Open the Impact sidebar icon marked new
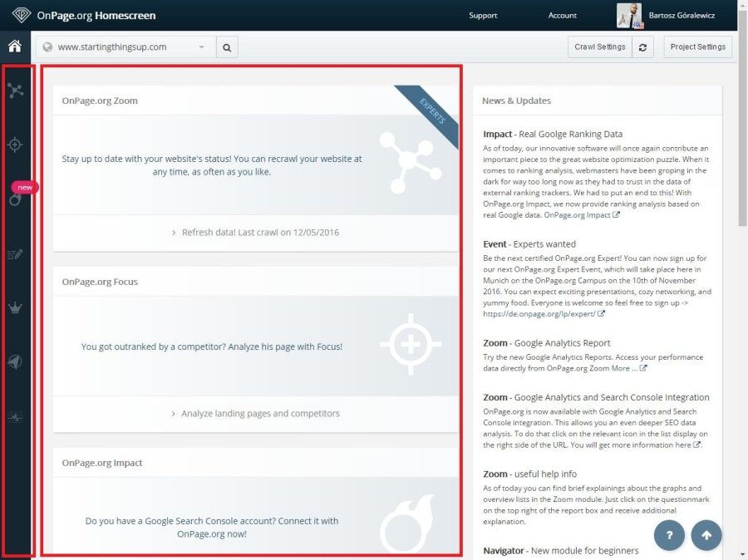Image resolution: width=748 pixels, height=560 pixels. tap(15, 199)
